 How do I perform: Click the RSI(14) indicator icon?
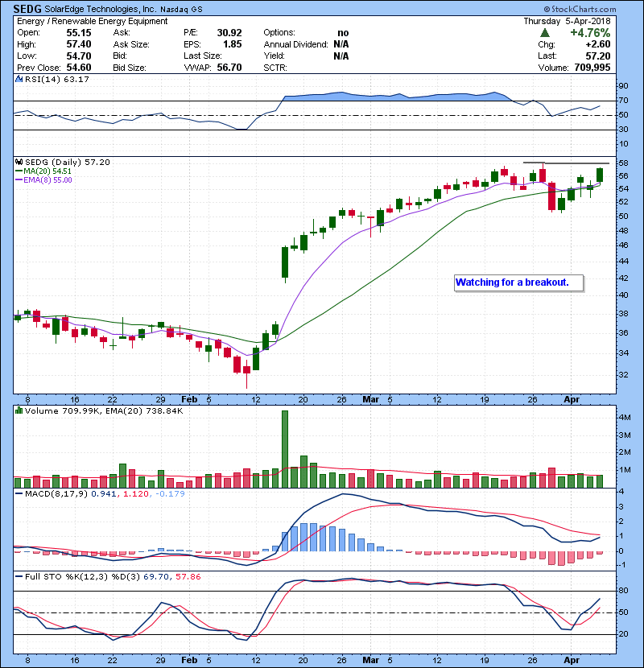(x=19, y=79)
